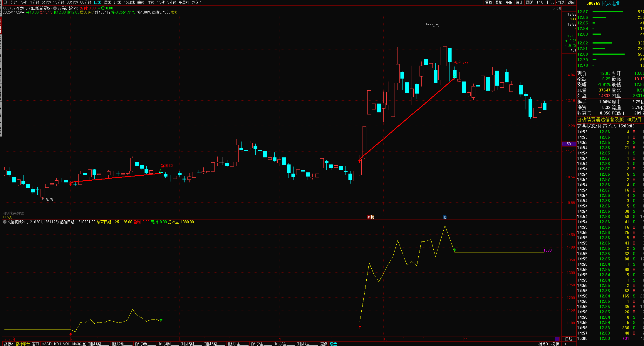Click the panel layout icon beside 分时
Screen dimensions: 644x346
[x=5, y=2]
